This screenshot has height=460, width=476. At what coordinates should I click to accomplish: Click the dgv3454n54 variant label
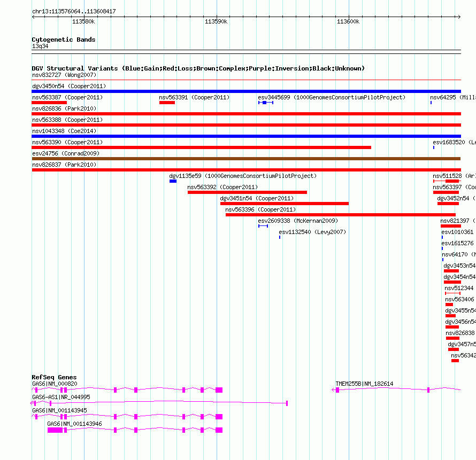click(x=459, y=277)
